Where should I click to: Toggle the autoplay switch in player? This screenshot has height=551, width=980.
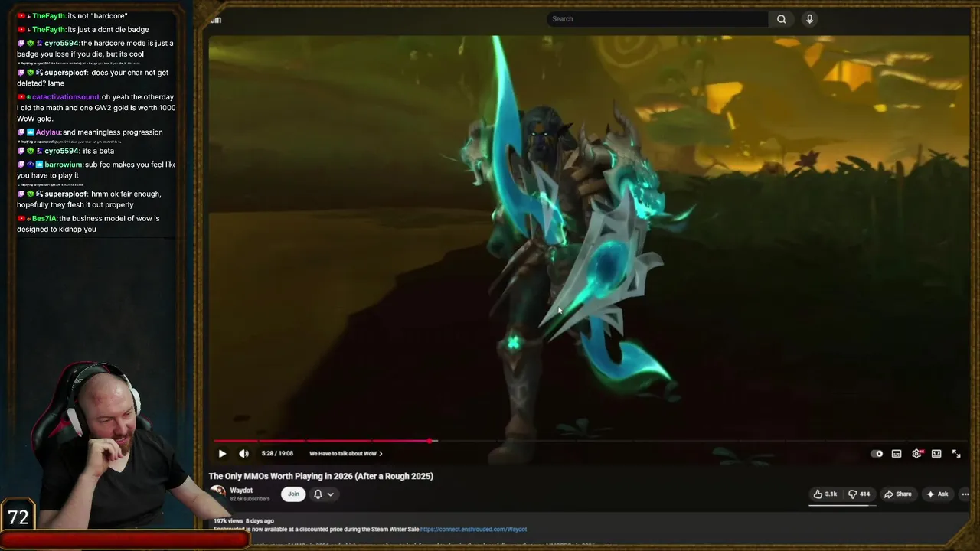(x=877, y=454)
